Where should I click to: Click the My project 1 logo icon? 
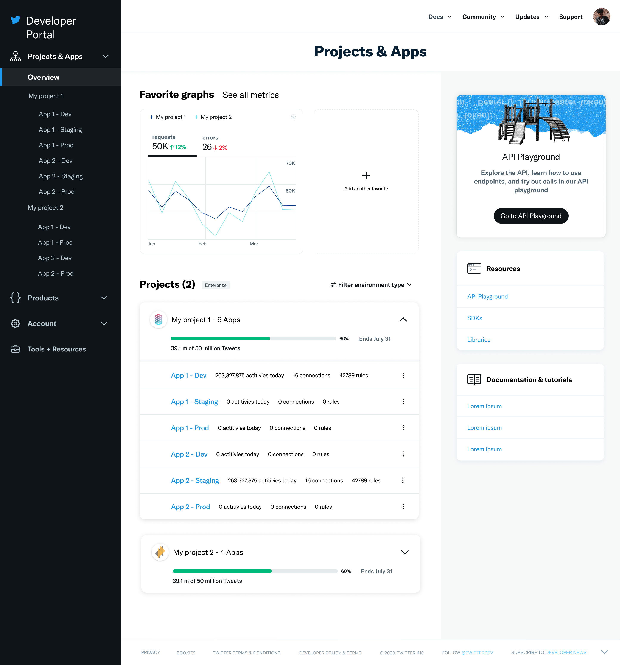point(159,319)
